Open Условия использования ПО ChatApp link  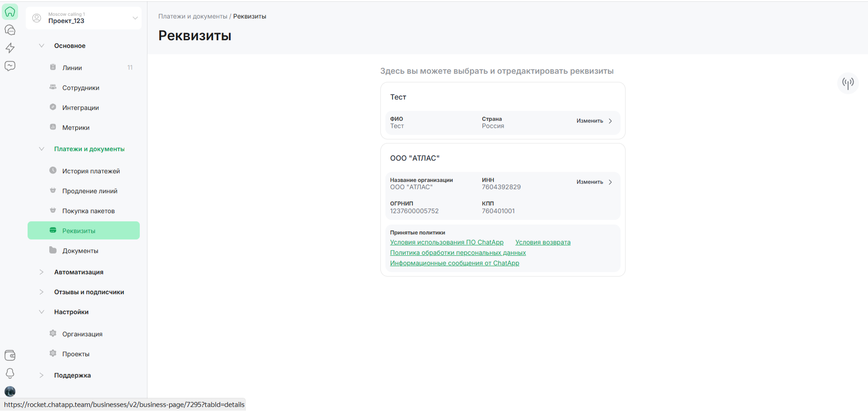click(446, 242)
